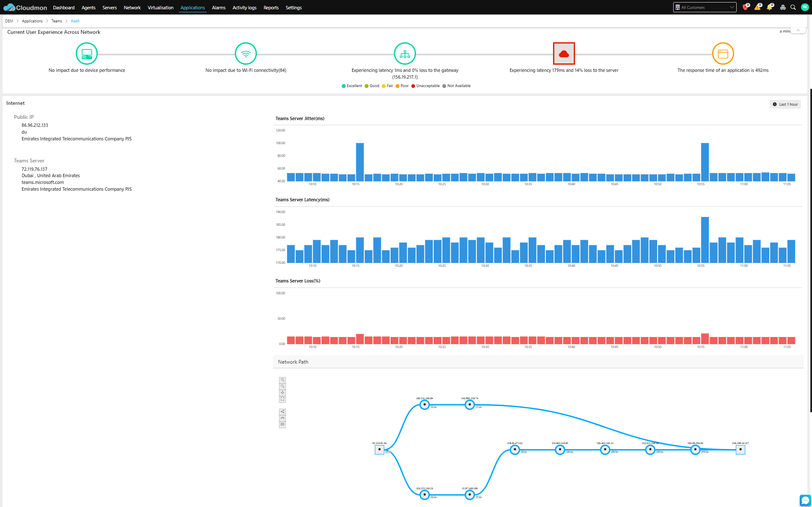Open the Network menu
Image resolution: width=812 pixels, height=507 pixels.
pos(132,8)
